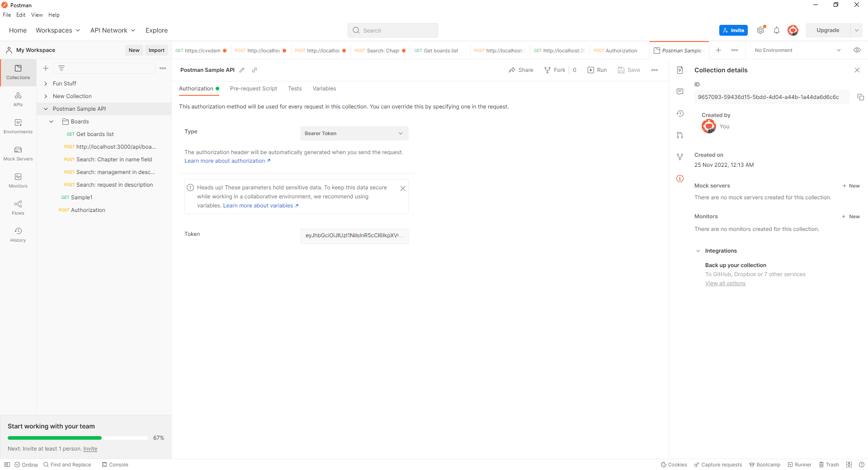This screenshot has width=868, height=470.
Task: Create a new collection with plus icon
Action: (x=46, y=68)
